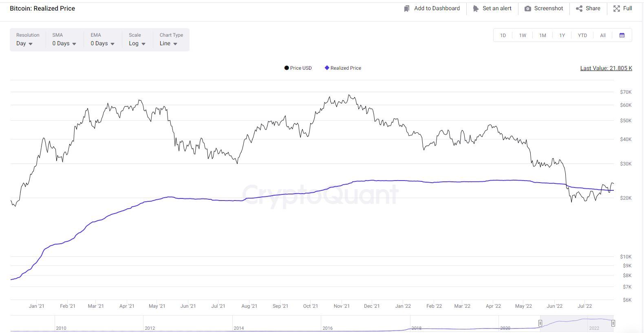Open the calendar date picker icon
Viewport: 644px width, 333px height.
pyautogui.click(x=622, y=35)
